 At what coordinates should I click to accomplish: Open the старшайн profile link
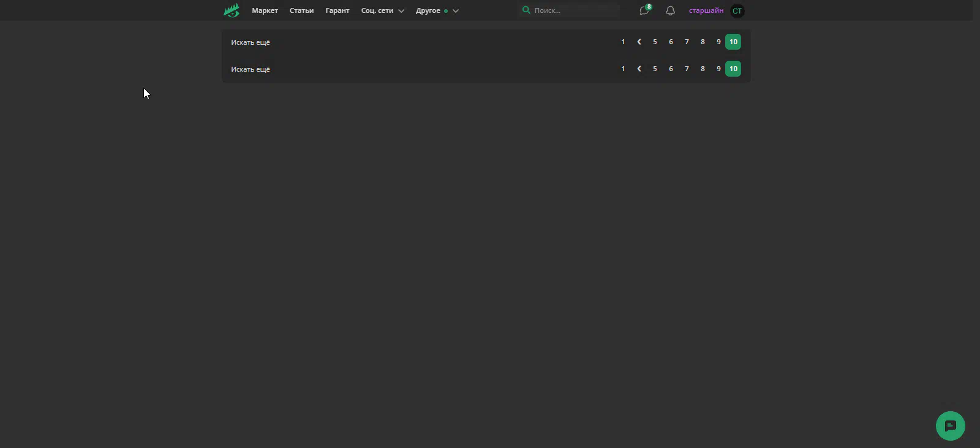click(x=706, y=10)
